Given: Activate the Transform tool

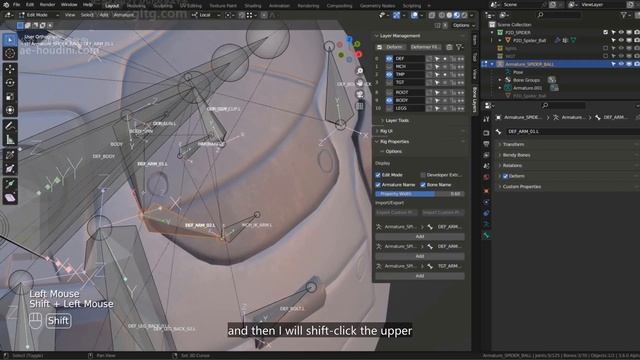Looking at the screenshot, I should (x=10, y=110).
